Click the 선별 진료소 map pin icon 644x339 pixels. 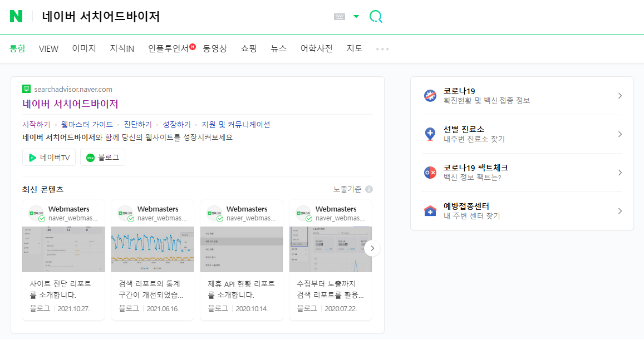point(430,134)
